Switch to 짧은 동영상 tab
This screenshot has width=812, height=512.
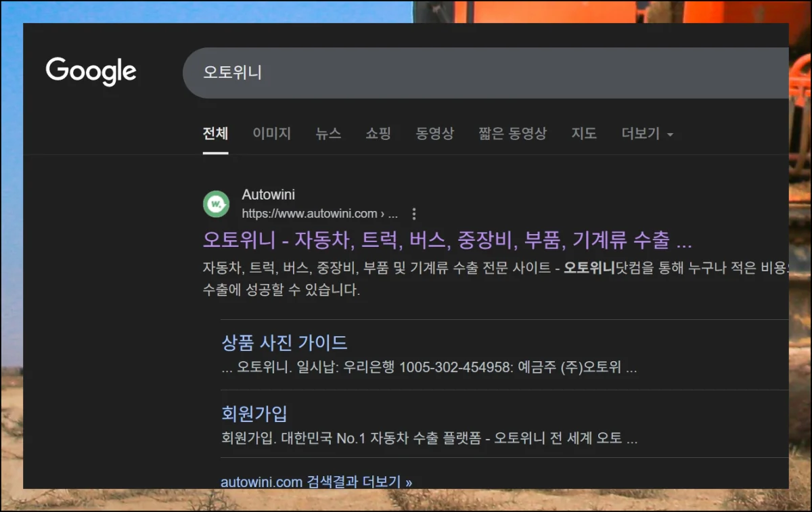[512, 134]
